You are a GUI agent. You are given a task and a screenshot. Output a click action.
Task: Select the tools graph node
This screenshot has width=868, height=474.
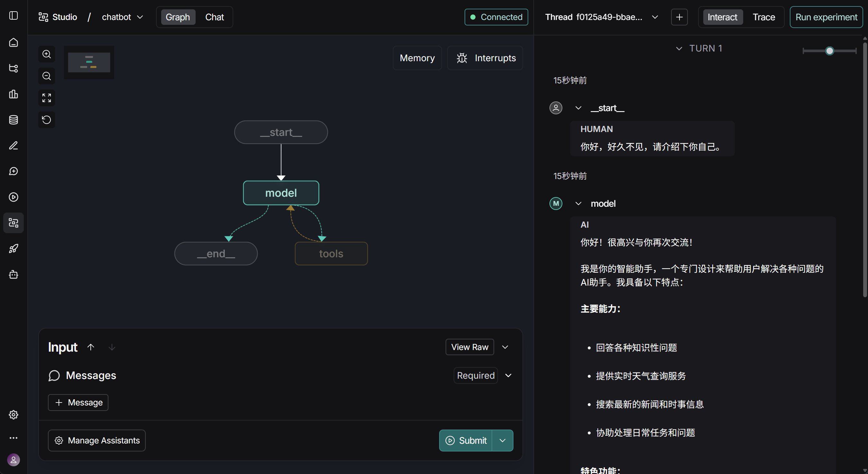click(331, 253)
